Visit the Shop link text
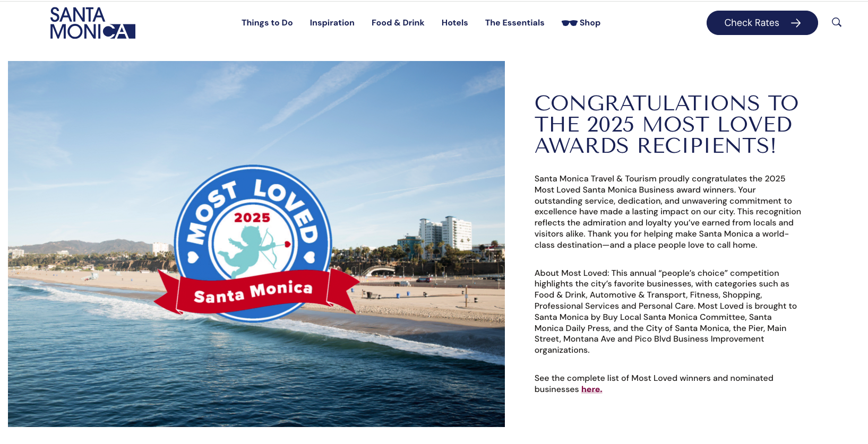Image resolution: width=868 pixels, height=444 pixels. coord(590,23)
